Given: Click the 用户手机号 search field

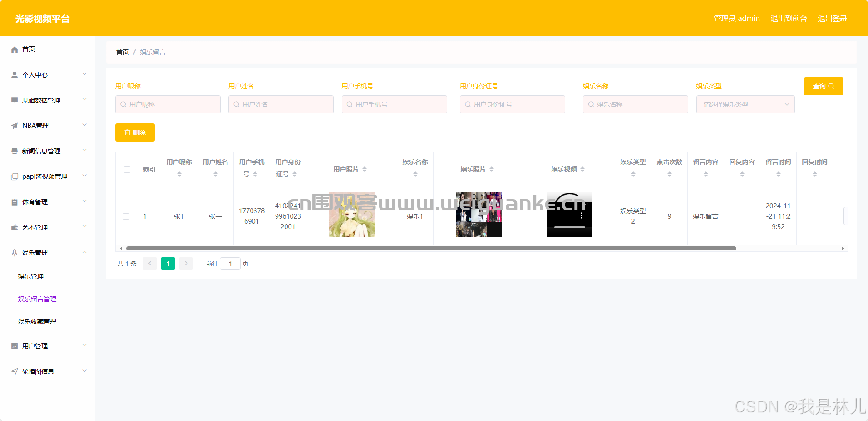Looking at the screenshot, I should point(395,104).
